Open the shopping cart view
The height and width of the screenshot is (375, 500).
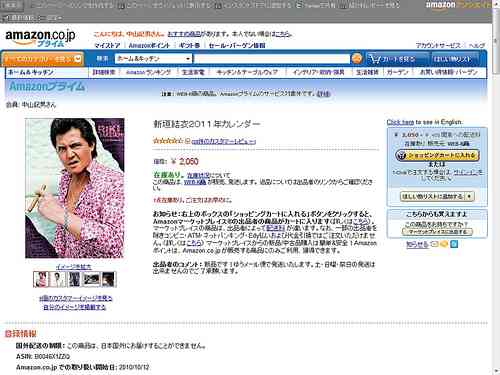(x=392, y=59)
